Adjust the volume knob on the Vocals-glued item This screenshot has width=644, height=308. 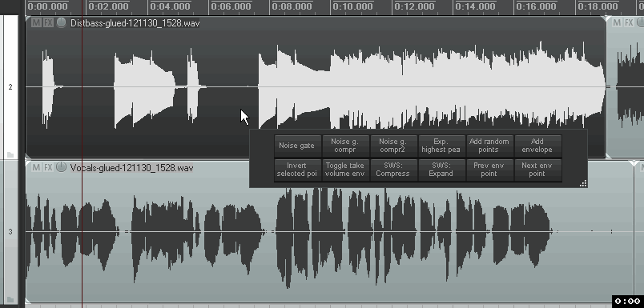61,167
